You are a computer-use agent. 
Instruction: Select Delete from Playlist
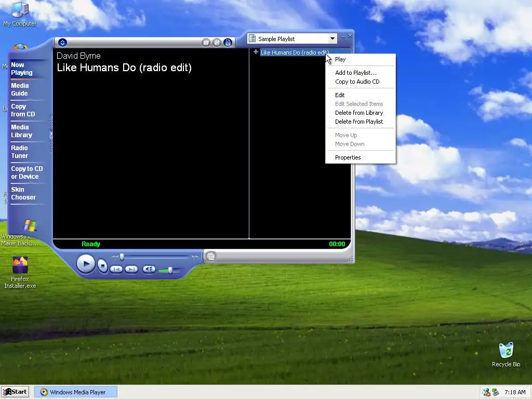click(361, 122)
